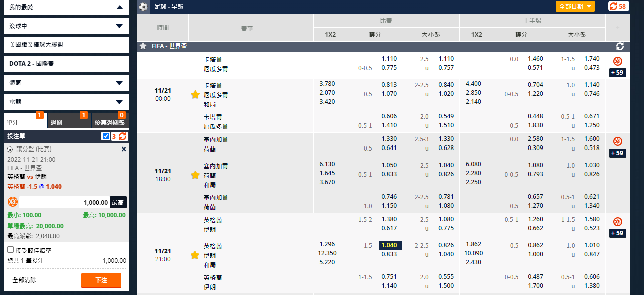Screen dimensions: 644x295
Task: Click the refresh countdown icon showing 58
Action: [x=618, y=6]
